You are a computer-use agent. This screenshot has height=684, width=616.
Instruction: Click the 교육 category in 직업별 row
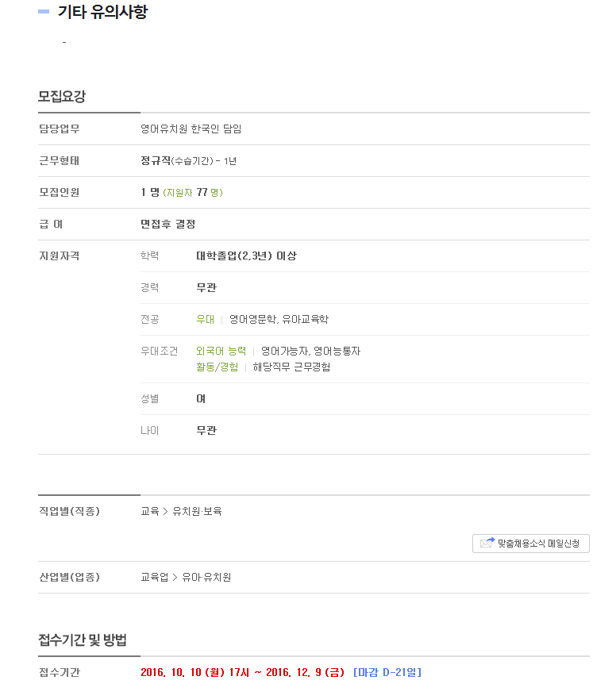[150, 511]
